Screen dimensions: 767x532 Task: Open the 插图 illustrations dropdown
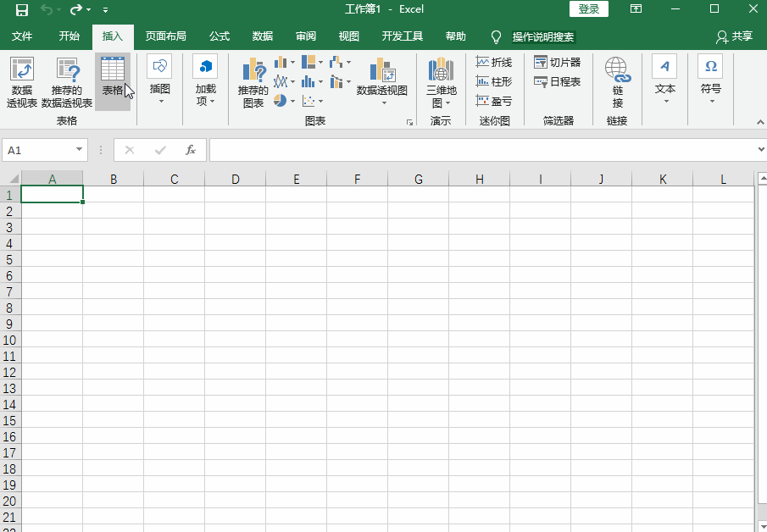coord(159,80)
